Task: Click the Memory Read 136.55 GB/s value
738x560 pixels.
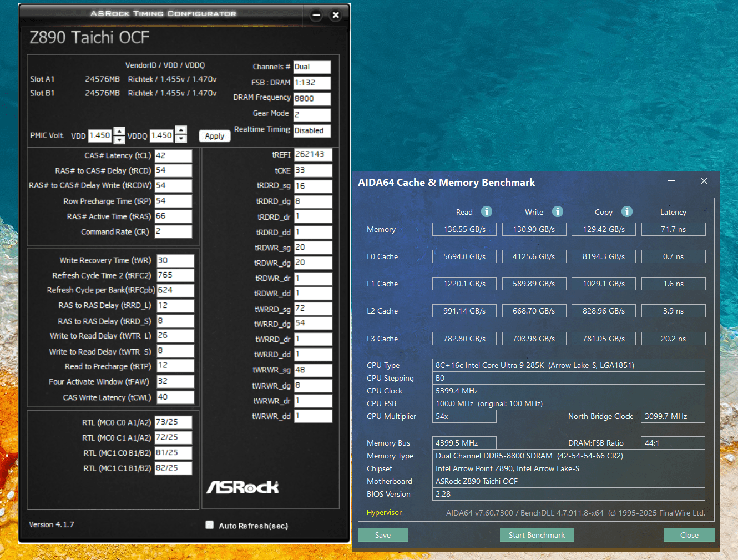Action: click(x=464, y=229)
